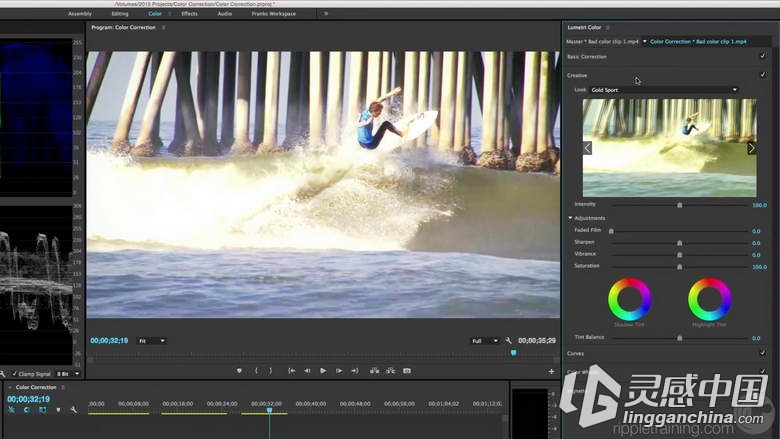Mark Out point in Program monitor
Screen dimensions: 780x439
(271, 371)
